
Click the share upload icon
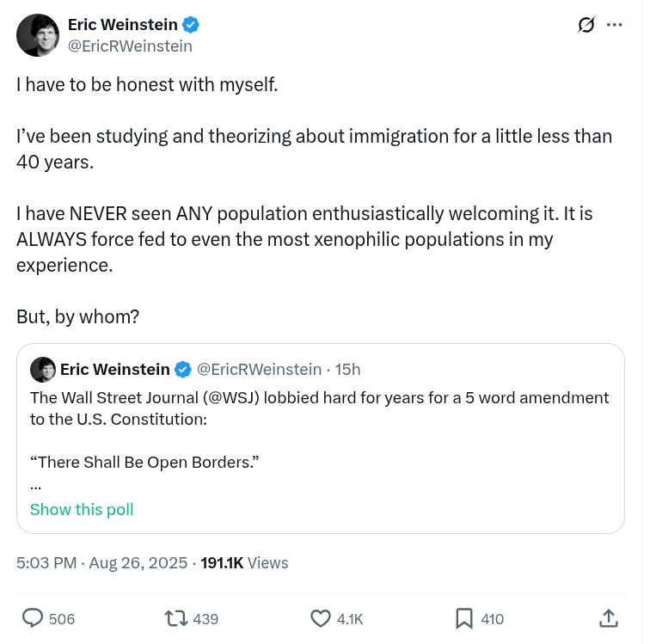click(608, 618)
